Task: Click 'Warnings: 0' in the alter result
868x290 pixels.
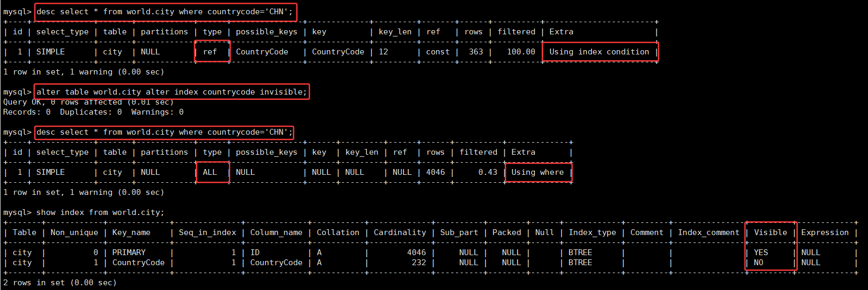Action: 157,112
